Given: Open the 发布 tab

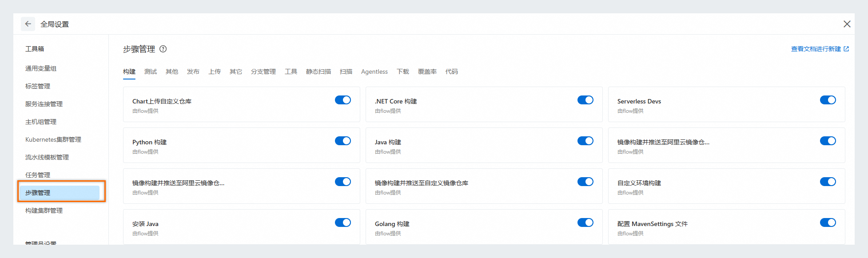Looking at the screenshot, I should 193,71.
